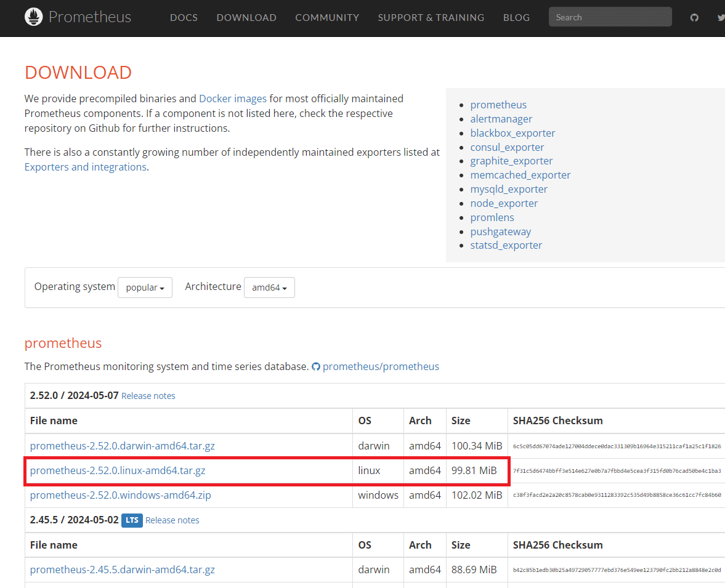The height and width of the screenshot is (588, 725).
Task: Download prometheus-2.52.0.windows-amd64.zip
Action: [121, 495]
